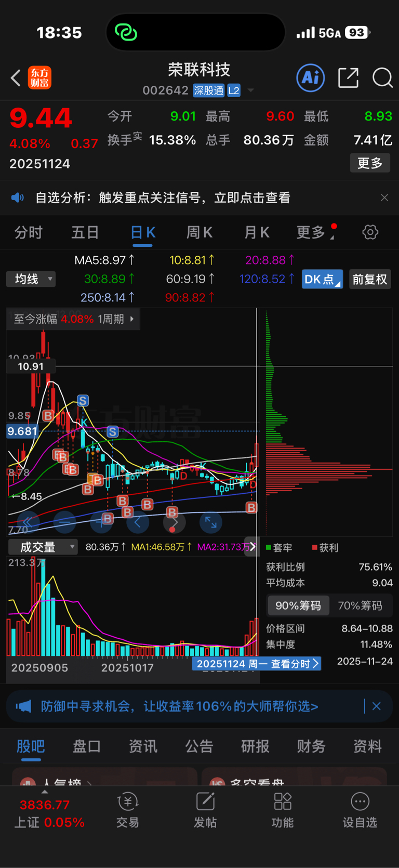This screenshot has width=399, height=868.
Task: Select 90%筹码 option
Action: pos(298,606)
